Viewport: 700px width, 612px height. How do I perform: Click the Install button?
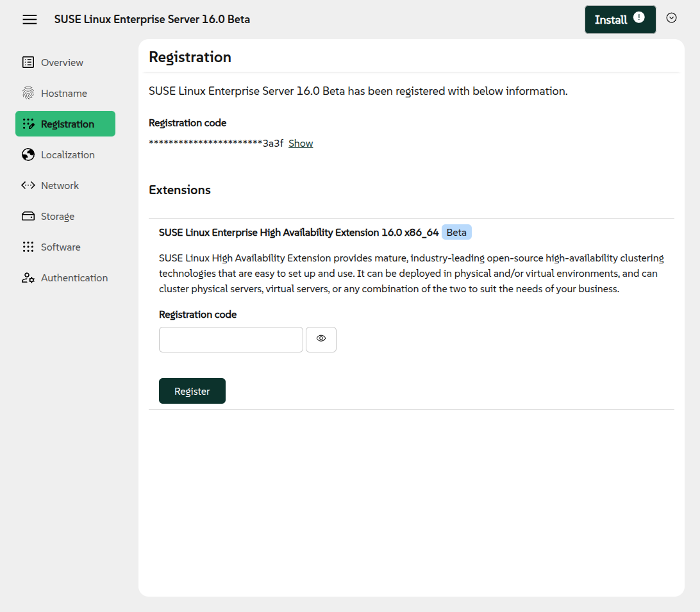[620, 19]
